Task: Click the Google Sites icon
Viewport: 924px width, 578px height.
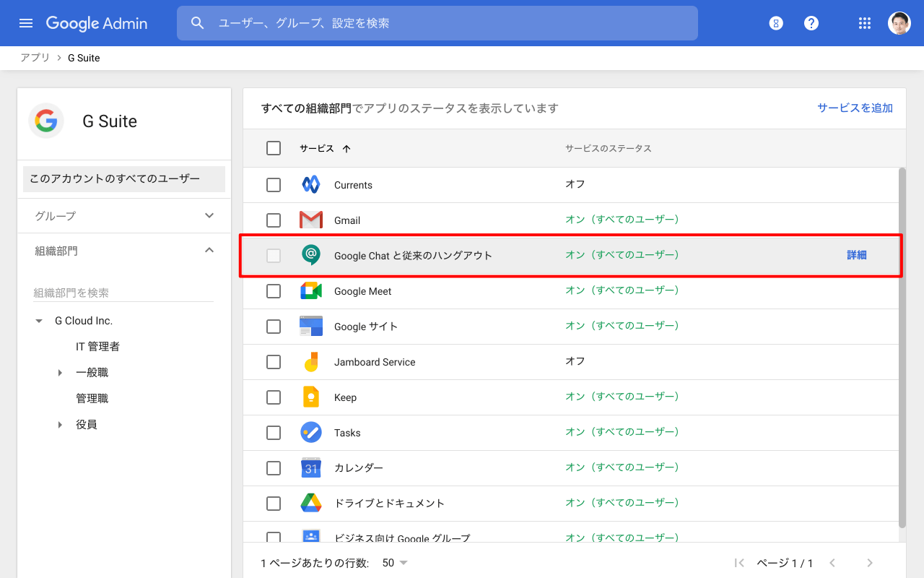Action: (x=311, y=327)
